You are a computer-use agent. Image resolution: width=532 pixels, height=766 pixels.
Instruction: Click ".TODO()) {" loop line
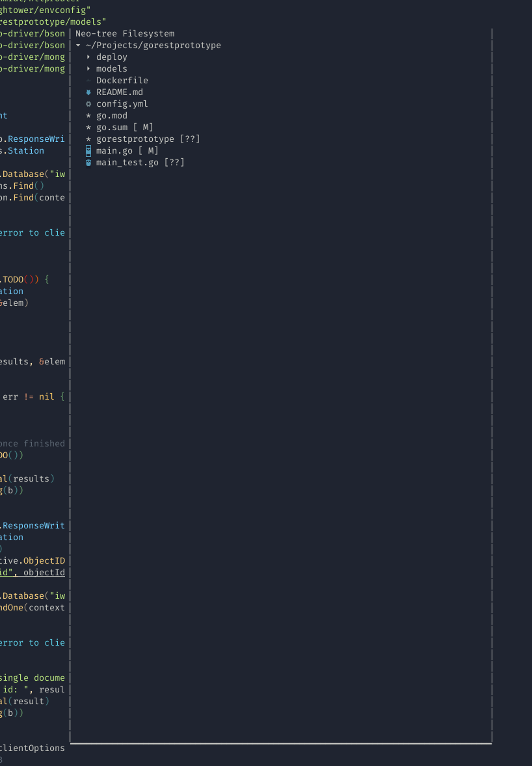tap(25, 280)
